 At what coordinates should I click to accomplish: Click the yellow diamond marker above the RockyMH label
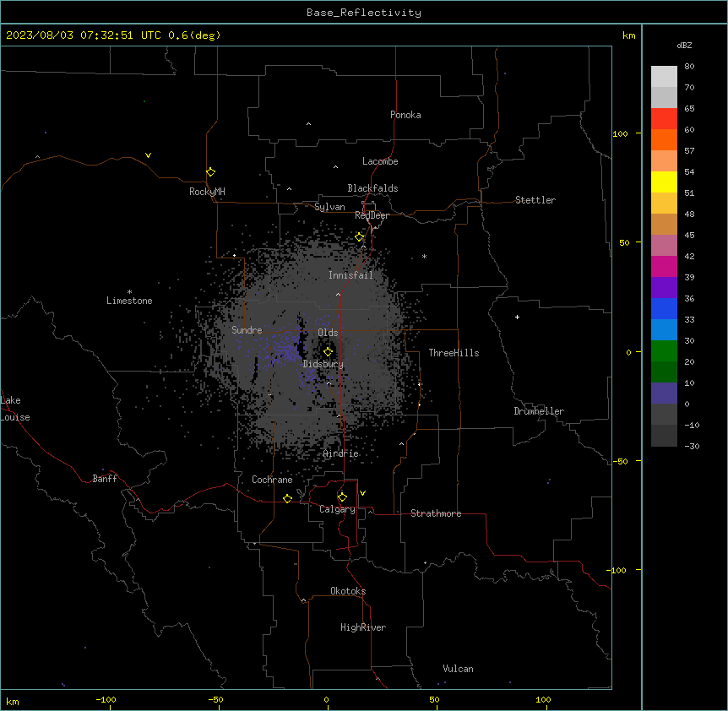click(210, 172)
